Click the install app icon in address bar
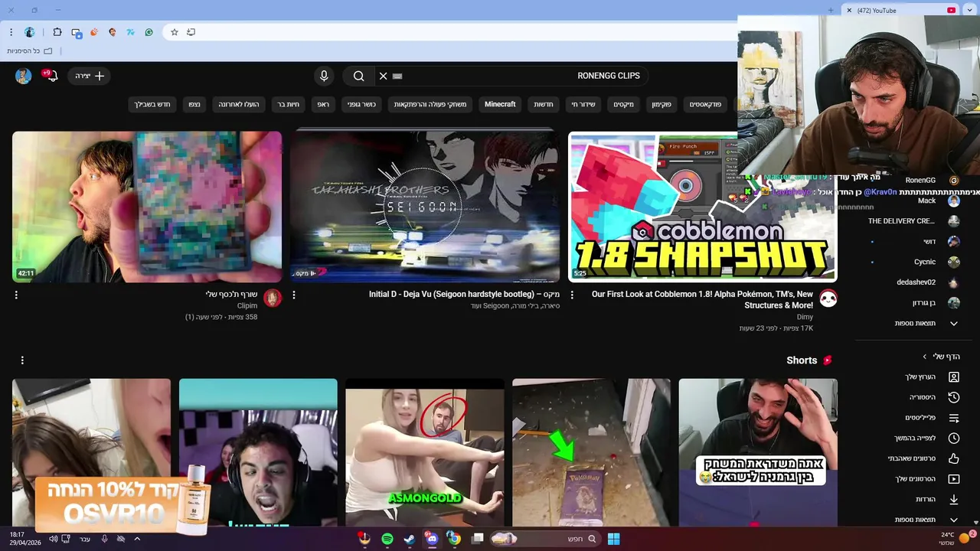 click(x=191, y=32)
